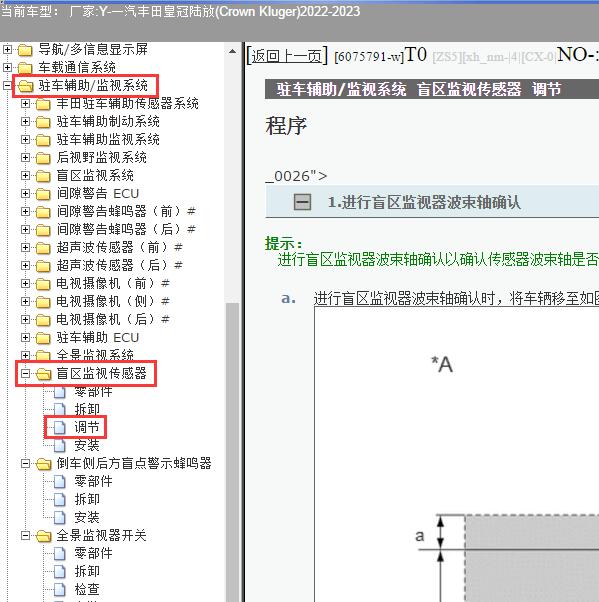Collapse the 盲区监视传感器 node
Screen dimensions: 599x602
click(25, 373)
